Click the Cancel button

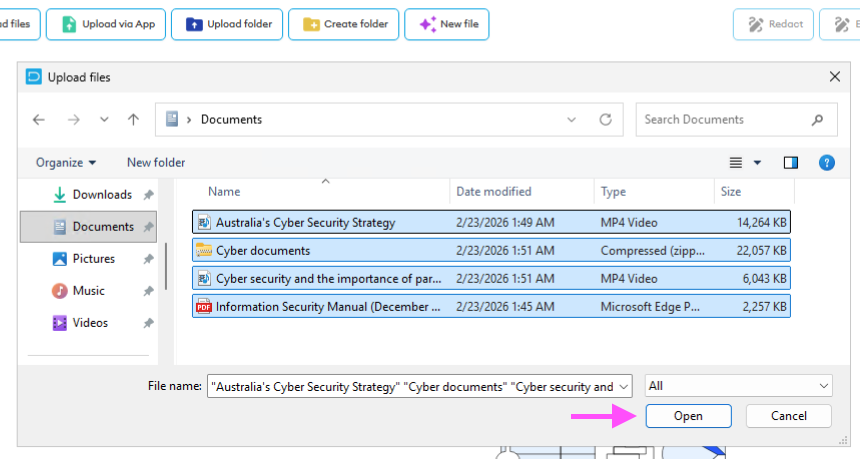tap(789, 416)
